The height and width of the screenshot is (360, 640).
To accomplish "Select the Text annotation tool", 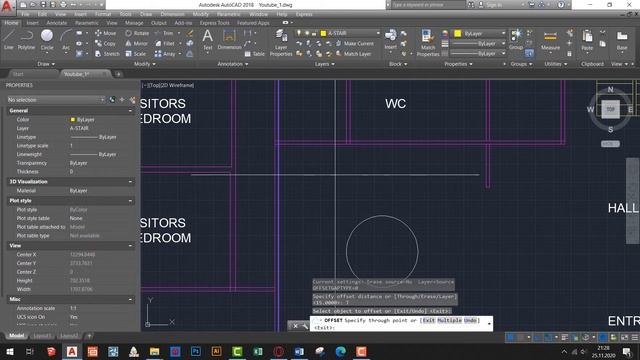I will pyautogui.click(x=207, y=40).
